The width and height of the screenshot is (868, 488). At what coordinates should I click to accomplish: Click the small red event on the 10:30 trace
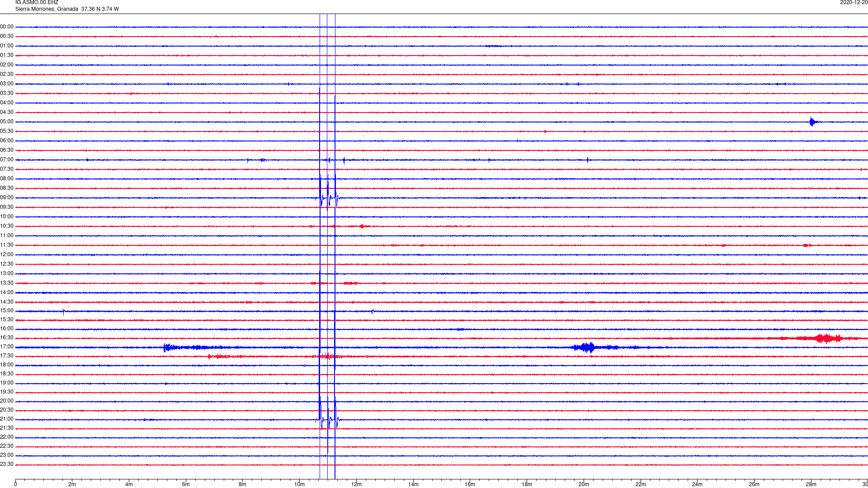363,226
